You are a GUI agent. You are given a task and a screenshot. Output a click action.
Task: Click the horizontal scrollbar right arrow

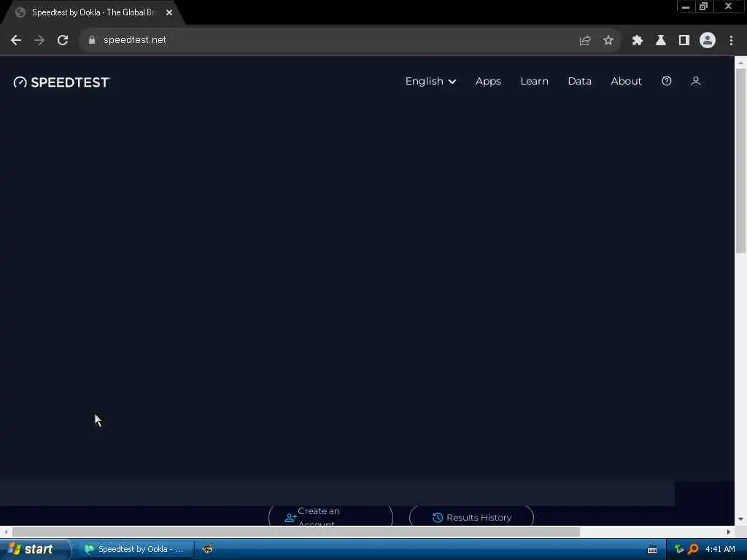(x=729, y=532)
